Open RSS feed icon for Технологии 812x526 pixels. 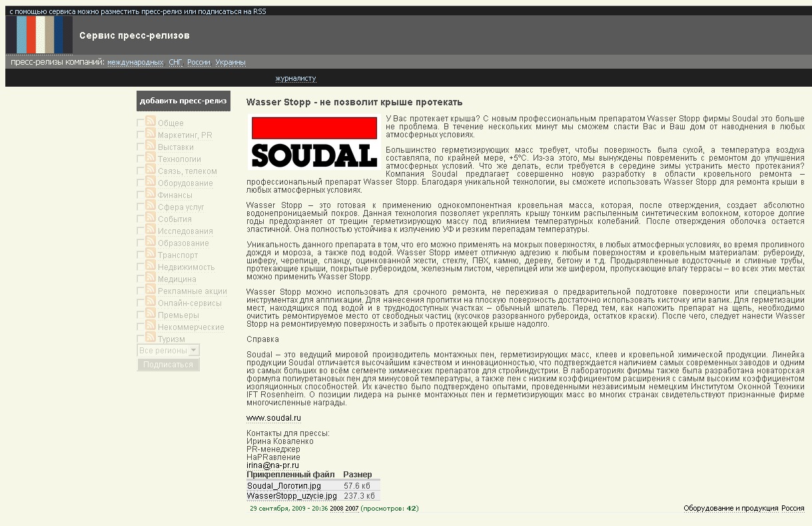click(151, 158)
